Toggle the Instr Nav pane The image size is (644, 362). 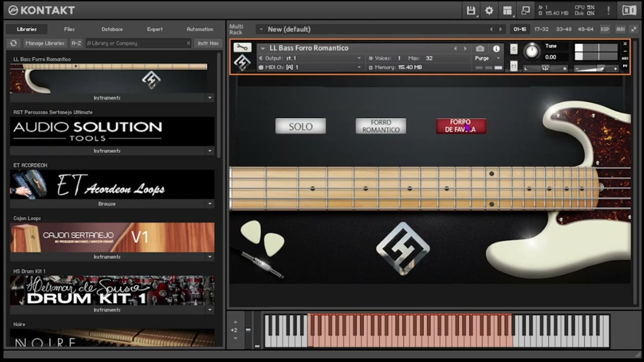click(208, 43)
